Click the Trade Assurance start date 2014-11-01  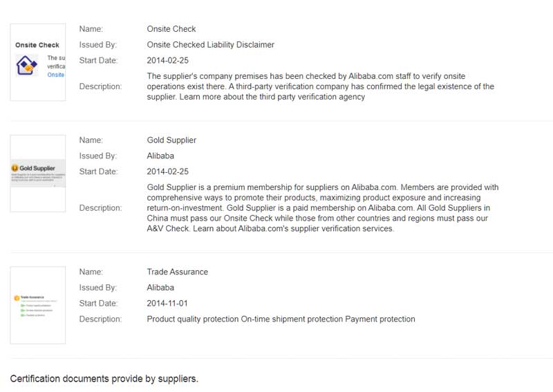pyautogui.click(x=167, y=304)
